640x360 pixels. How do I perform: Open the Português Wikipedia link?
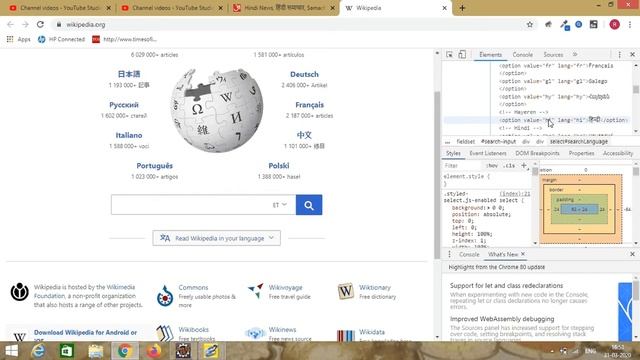pos(154,166)
